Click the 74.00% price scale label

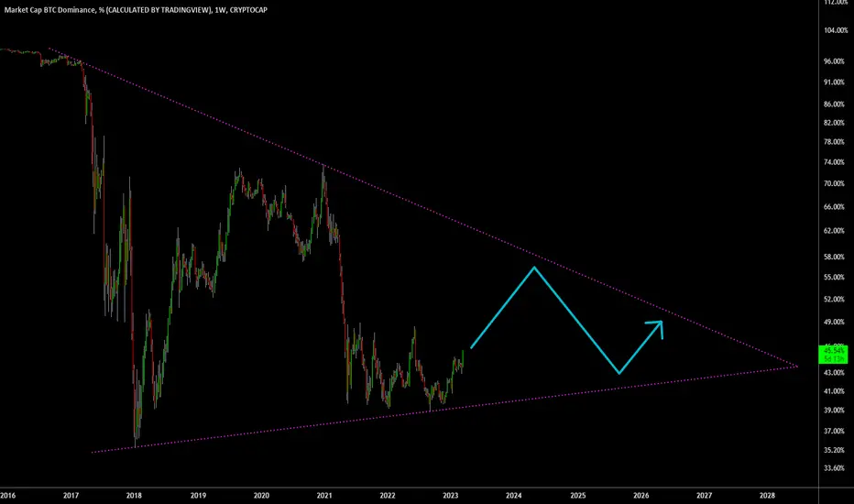pos(835,162)
